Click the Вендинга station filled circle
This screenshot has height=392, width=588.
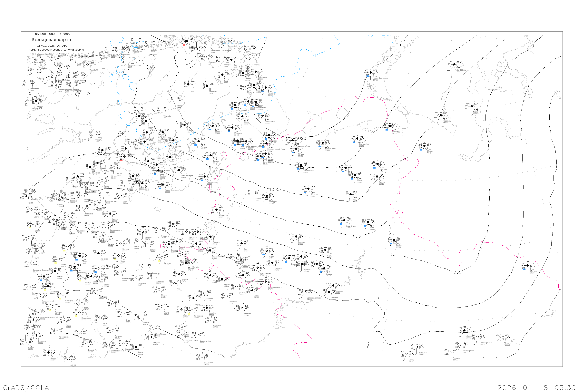pyautogui.click(x=308, y=189)
